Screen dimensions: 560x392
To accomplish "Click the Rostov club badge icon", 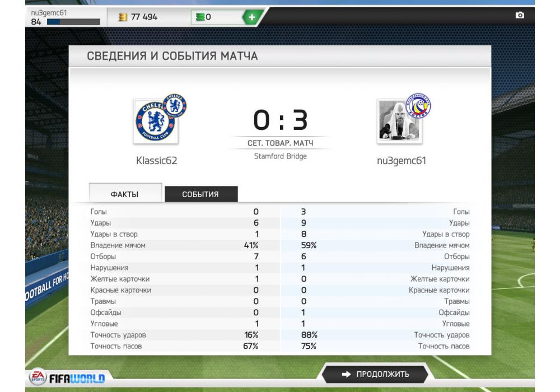I will [418, 106].
